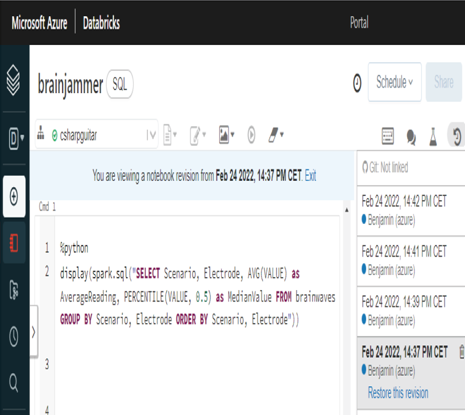Click Restore this revision link

point(398,393)
